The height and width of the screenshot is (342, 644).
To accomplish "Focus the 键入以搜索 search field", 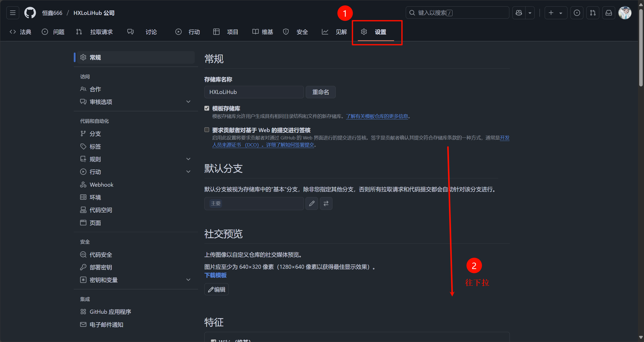I will [457, 13].
